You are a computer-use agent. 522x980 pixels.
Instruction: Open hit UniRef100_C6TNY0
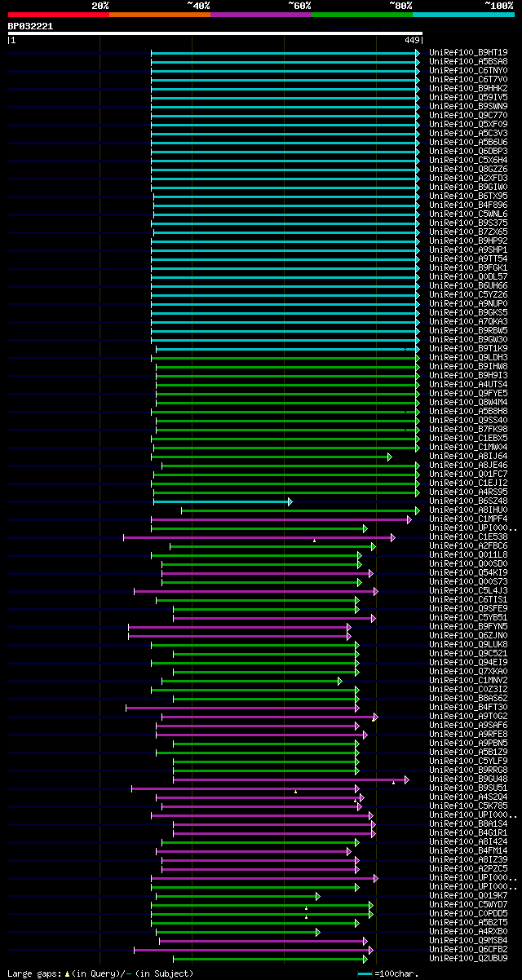click(468, 70)
